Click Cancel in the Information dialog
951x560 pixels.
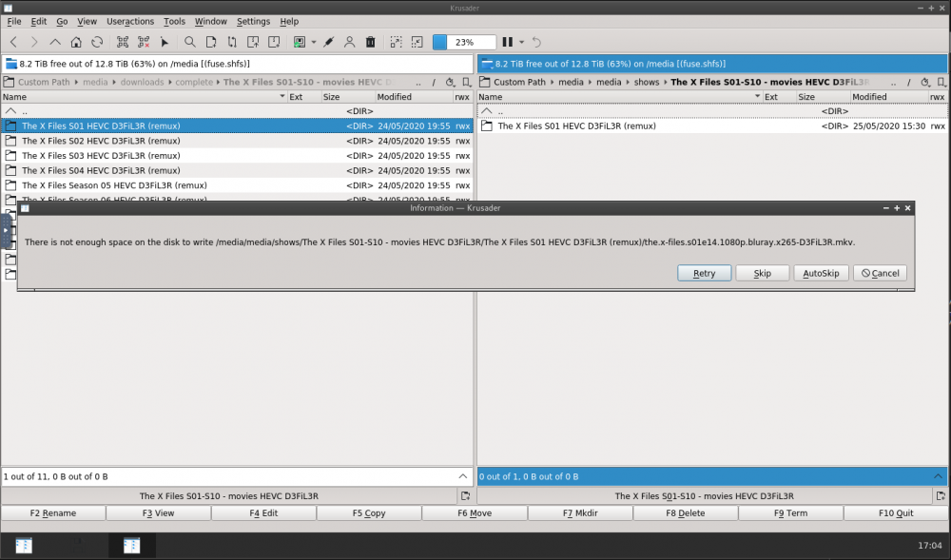[x=880, y=273]
